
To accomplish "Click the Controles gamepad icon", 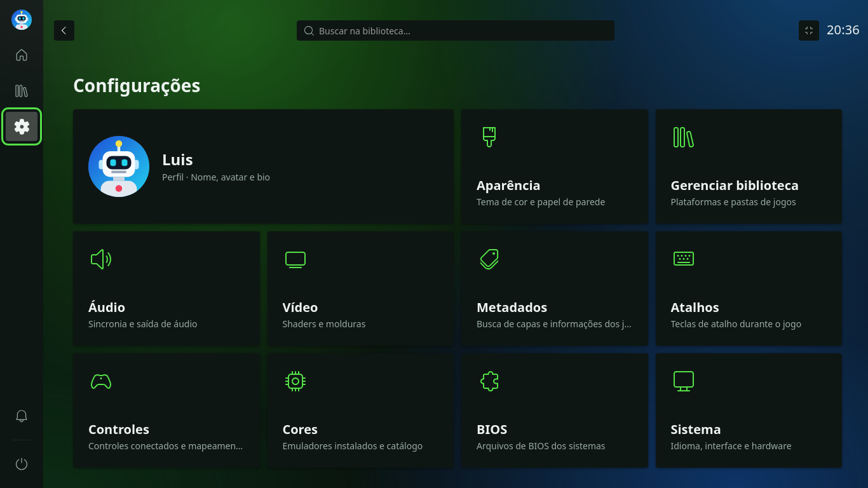I will (x=101, y=381).
